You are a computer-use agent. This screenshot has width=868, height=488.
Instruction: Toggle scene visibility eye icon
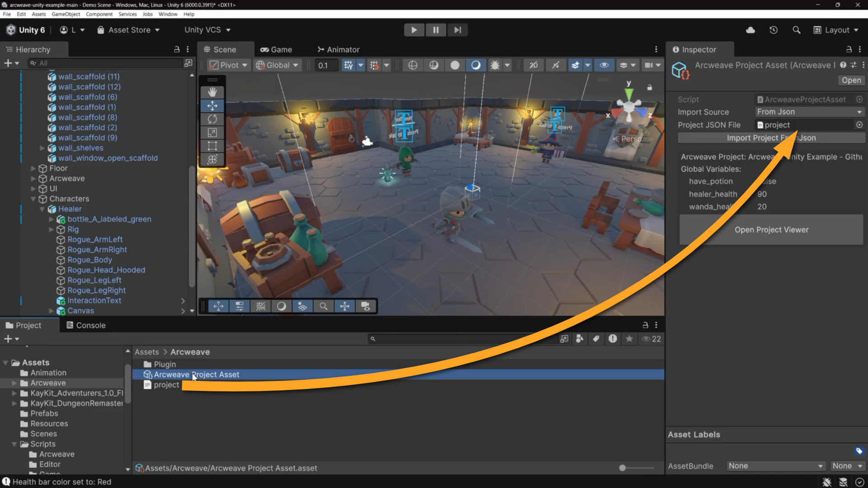[x=604, y=65]
